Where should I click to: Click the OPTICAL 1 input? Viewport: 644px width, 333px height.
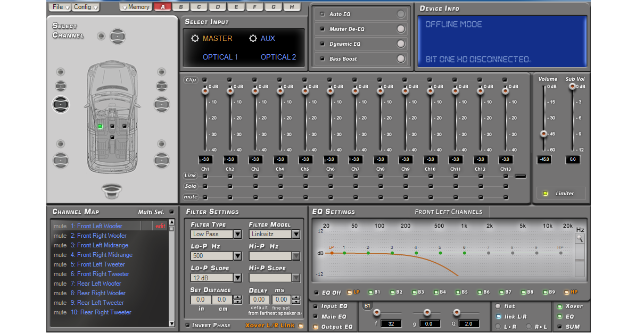click(x=220, y=57)
